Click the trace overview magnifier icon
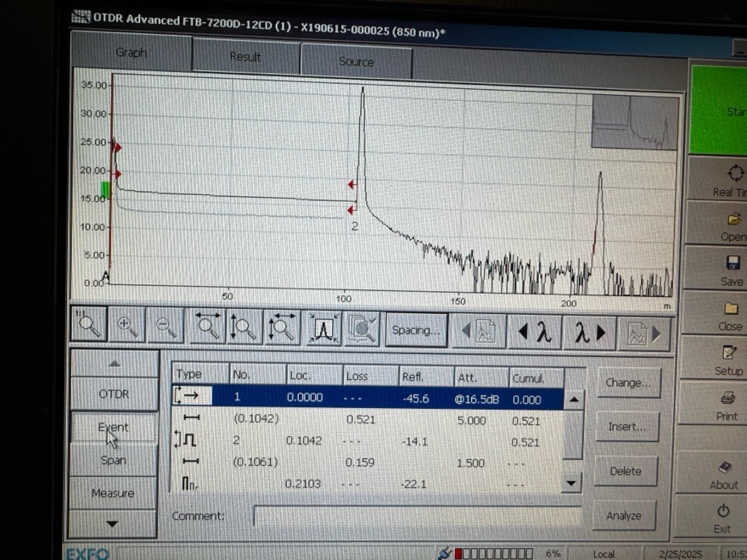The width and height of the screenshot is (747, 560). pyautogui.click(x=362, y=329)
